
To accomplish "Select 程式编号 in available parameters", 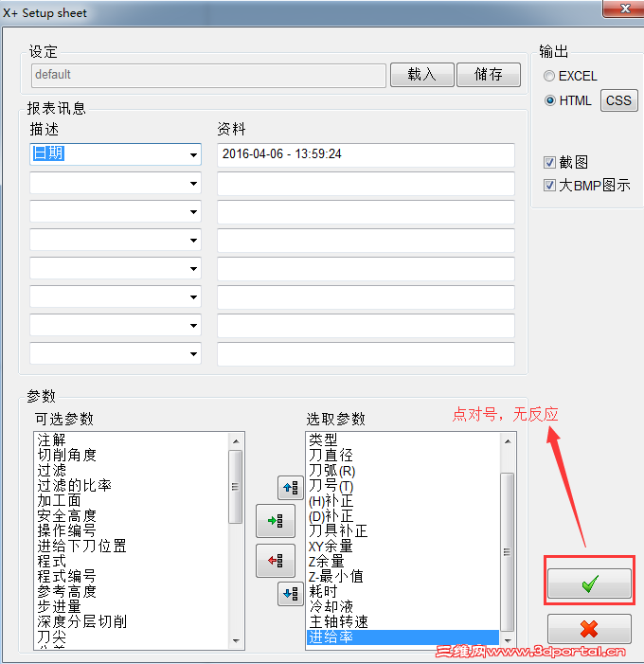I will coord(66,576).
